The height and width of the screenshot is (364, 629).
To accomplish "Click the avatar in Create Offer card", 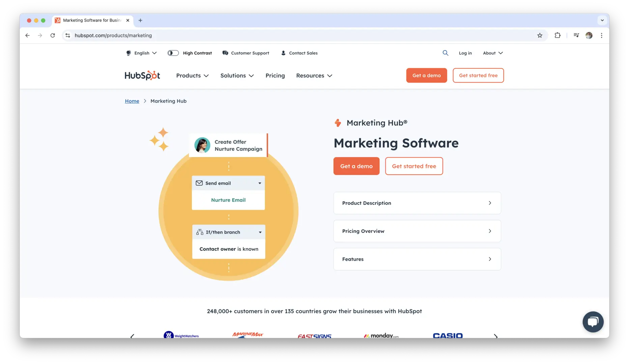I will click(x=202, y=145).
